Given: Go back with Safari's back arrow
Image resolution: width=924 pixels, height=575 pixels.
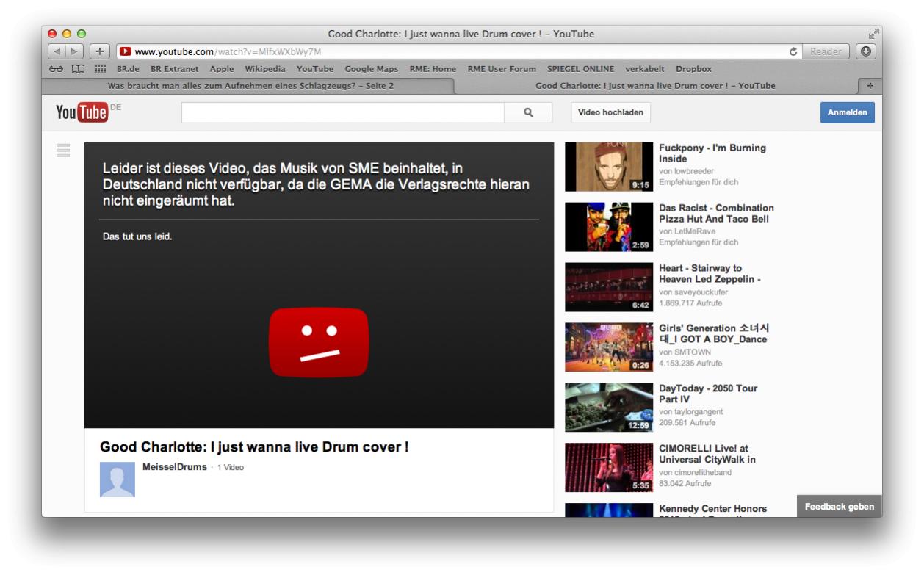Looking at the screenshot, I should [x=57, y=51].
